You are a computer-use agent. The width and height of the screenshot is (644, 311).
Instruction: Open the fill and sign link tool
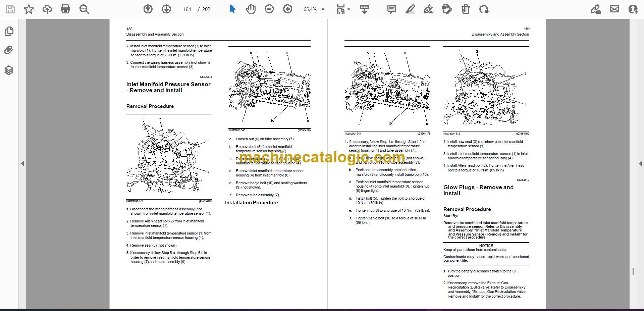click(x=596, y=9)
